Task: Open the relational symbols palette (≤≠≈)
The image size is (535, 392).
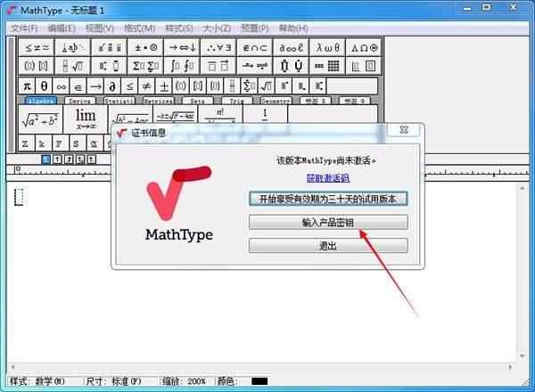Action: click(x=37, y=48)
